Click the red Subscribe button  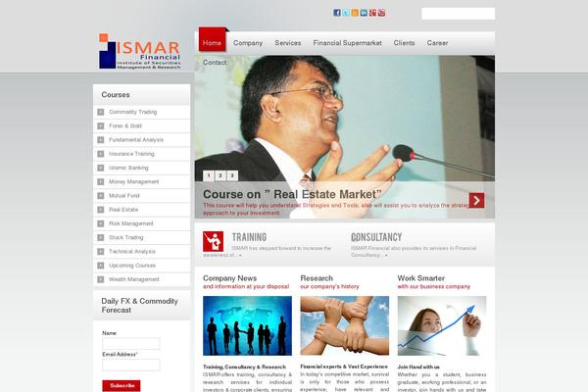click(x=122, y=385)
